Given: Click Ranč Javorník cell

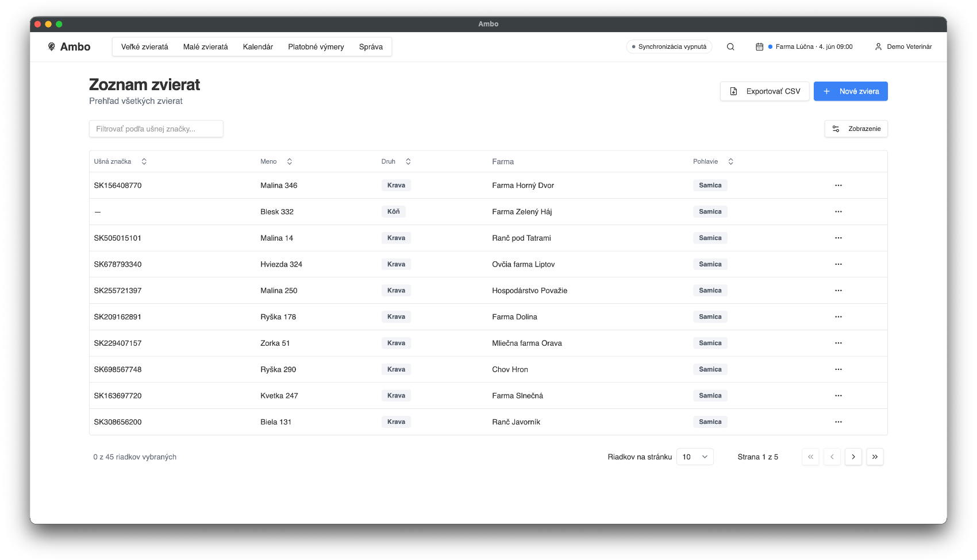Looking at the screenshot, I should click(516, 422).
